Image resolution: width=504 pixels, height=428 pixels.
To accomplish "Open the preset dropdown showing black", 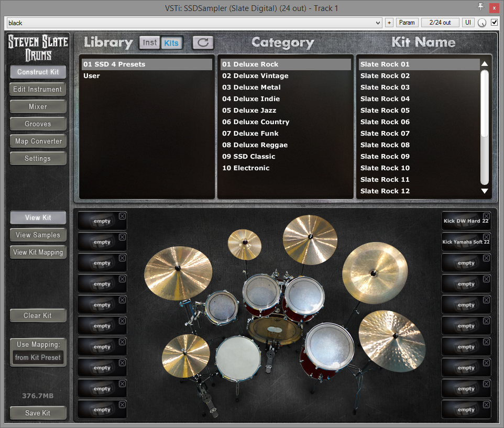I will point(194,23).
